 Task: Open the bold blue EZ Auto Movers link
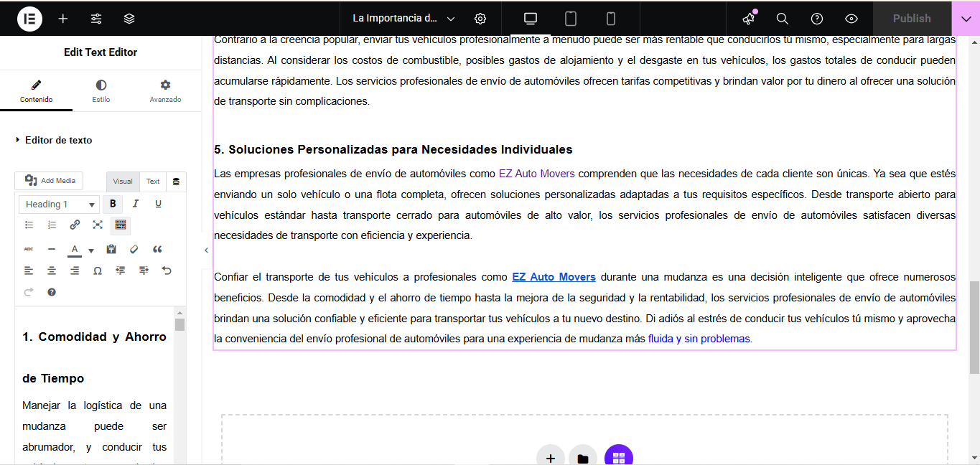click(x=554, y=276)
